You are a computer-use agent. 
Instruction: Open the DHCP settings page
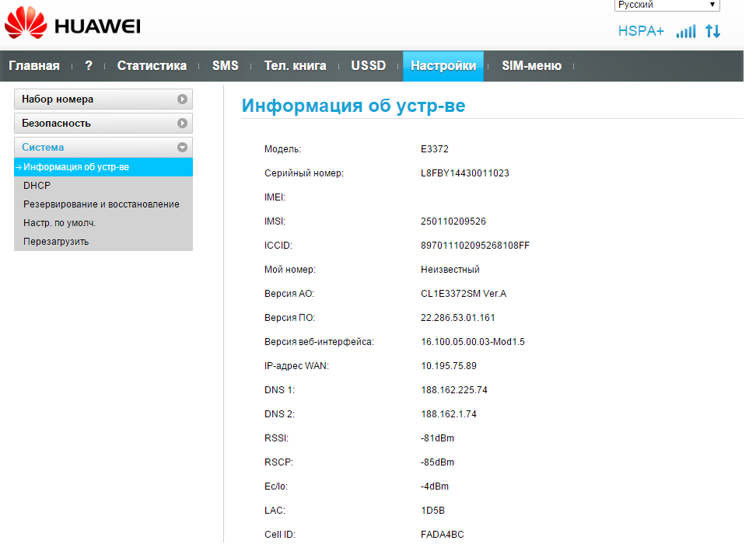point(37,186)
